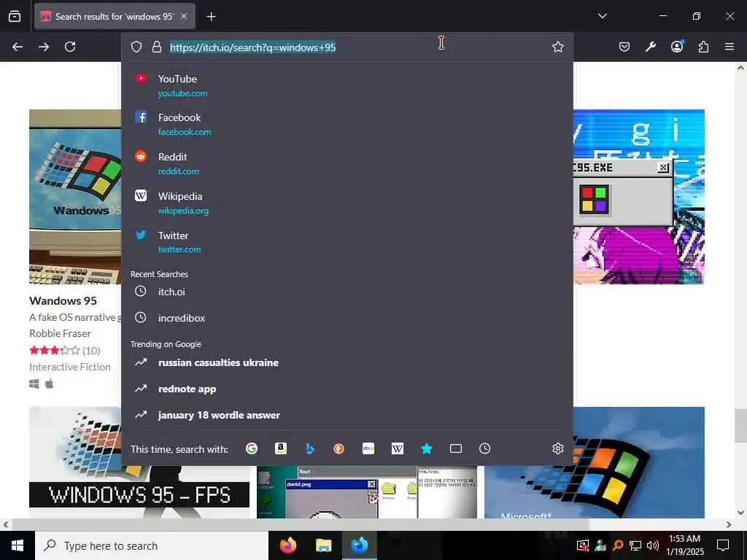Image resolution: width=747 pixels, height=560 pixels.
Task: Select trending 'rednote app'
Action: click(347, 389)
